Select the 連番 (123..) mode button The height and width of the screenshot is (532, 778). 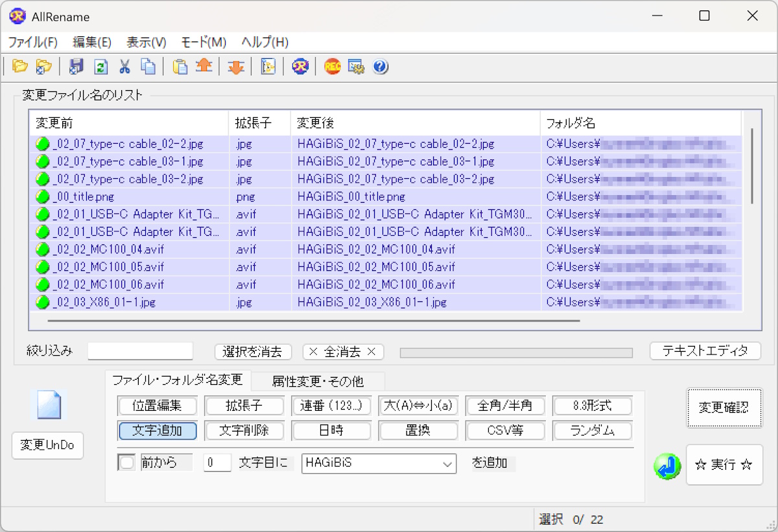click(332, 406)
